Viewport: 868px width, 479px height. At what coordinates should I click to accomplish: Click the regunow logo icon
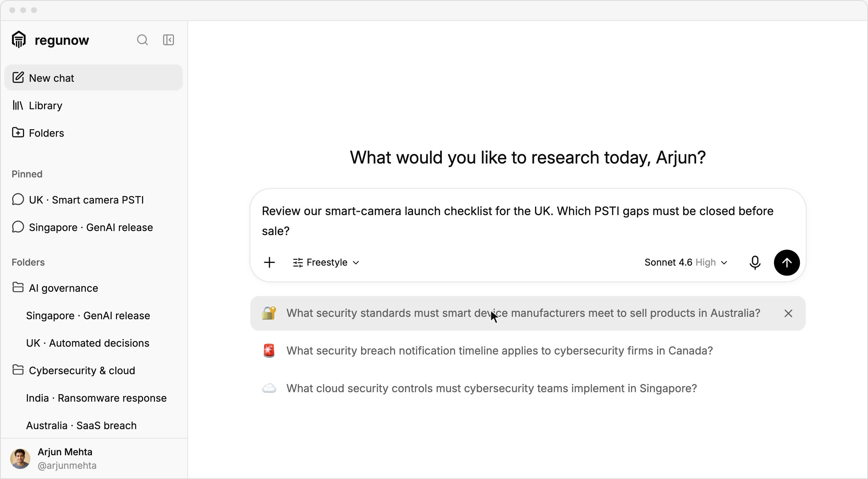point(19,40)
